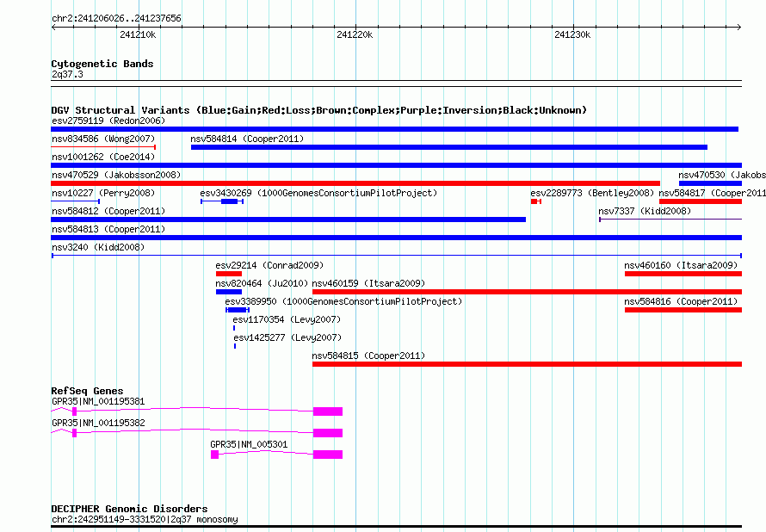Click the esv3430269 blue gain glyph
Screen dimensions: 766x532
click(x=222, y=201)
